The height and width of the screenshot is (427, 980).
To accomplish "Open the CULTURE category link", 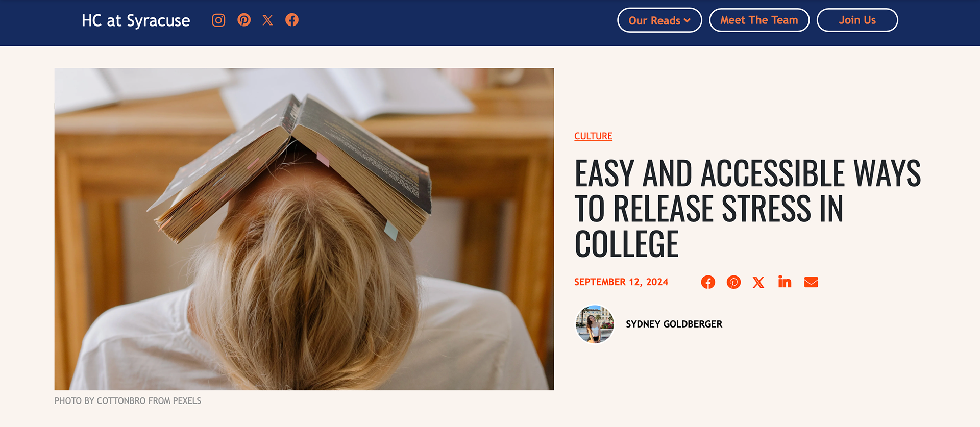I will [x=593, y=136].
